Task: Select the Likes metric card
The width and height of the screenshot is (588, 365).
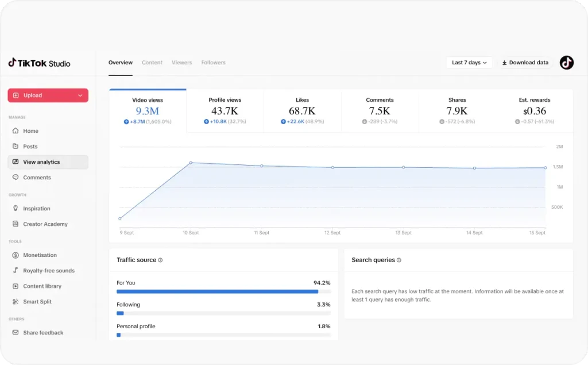Action: 302,111
